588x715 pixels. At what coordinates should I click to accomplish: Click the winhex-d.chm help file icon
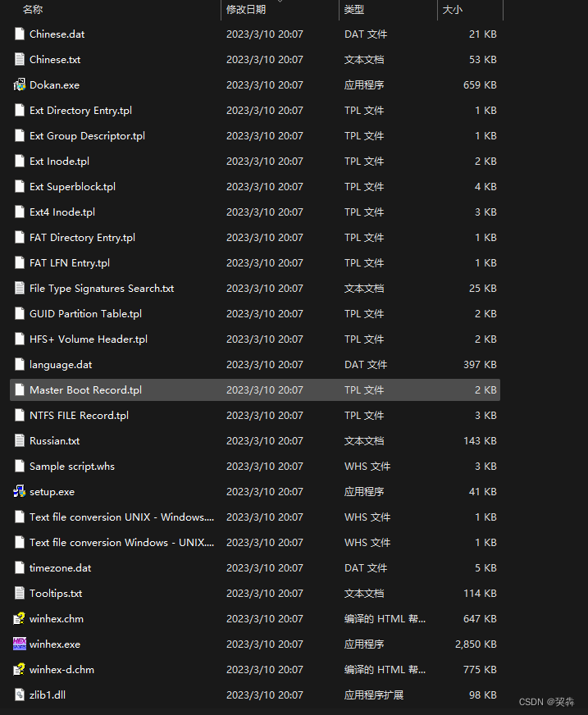[20, 669]
